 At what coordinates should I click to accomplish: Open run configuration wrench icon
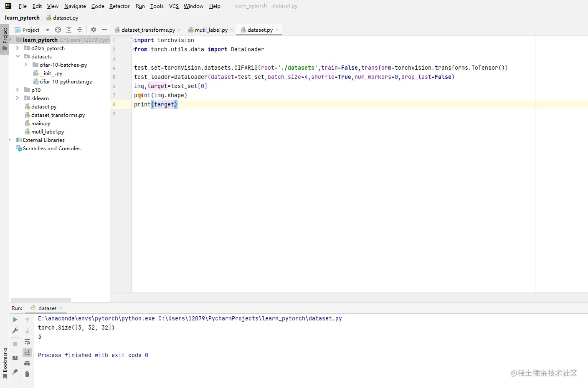pos(15,330)
